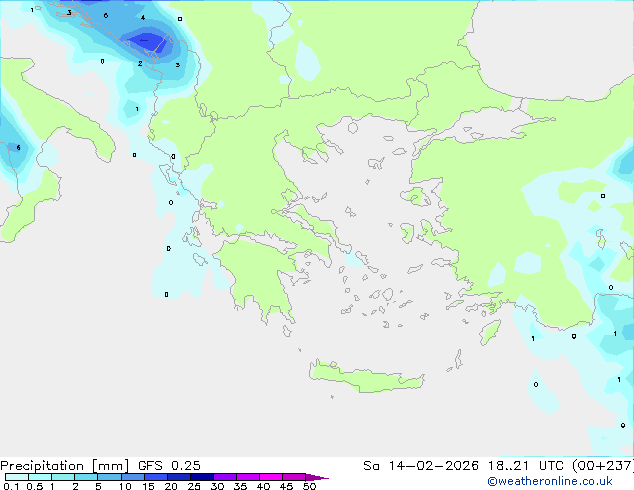Click the 0.1–0.5 mm palest legend swatch
Image resolution: width=634 pixels, height=490 pixels.
pos(17,477)
